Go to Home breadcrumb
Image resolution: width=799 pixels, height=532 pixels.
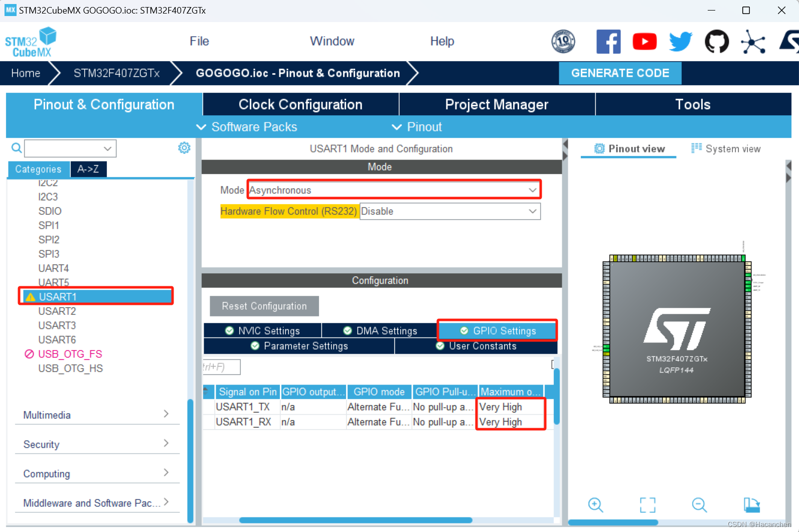[x=26, y=73]
